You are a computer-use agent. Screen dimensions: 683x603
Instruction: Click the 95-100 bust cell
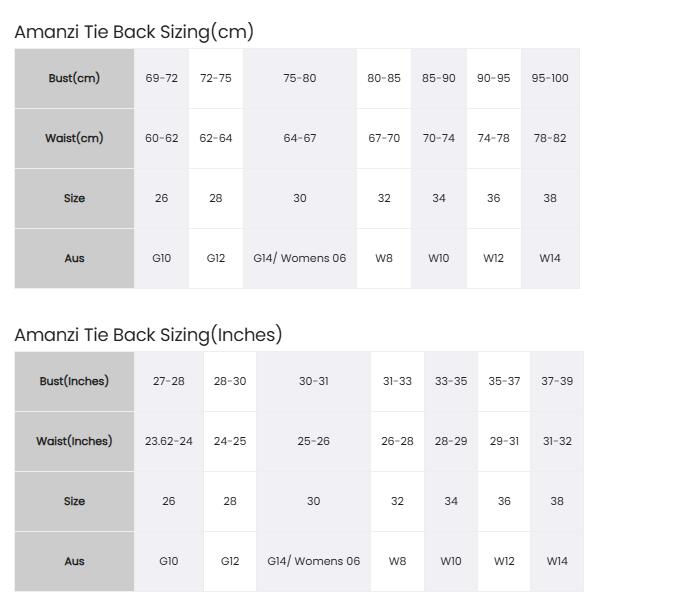550,78
